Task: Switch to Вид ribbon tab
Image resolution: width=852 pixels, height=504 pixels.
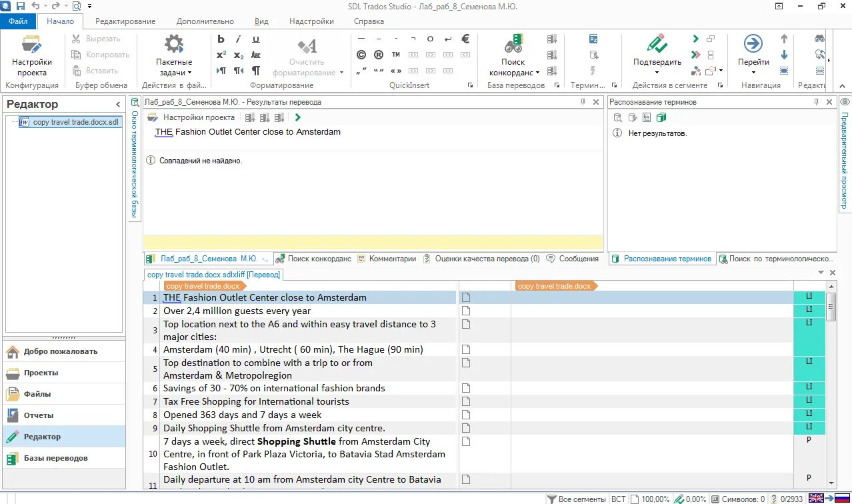Action: coord(261,21)
